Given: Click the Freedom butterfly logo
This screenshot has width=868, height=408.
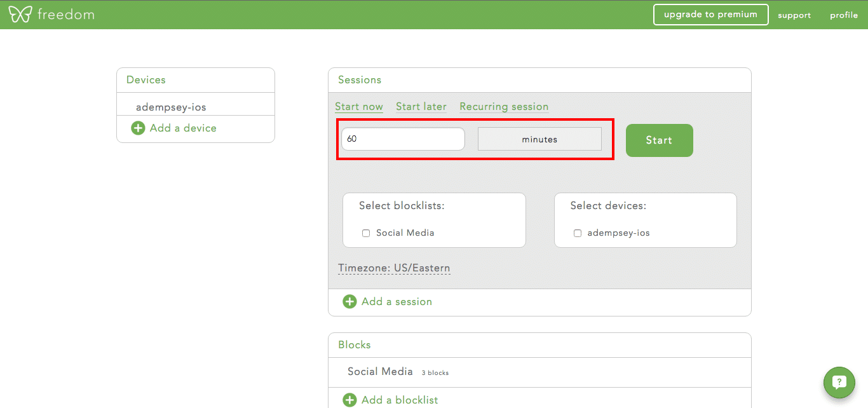Looking at the screenshot, I should click(x=20, y=14).
